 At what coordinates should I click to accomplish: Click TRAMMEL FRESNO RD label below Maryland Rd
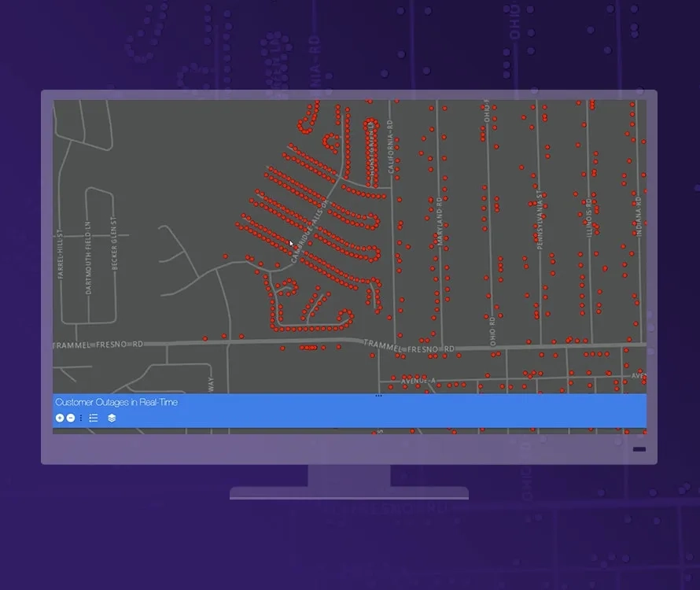click(408, 347)
